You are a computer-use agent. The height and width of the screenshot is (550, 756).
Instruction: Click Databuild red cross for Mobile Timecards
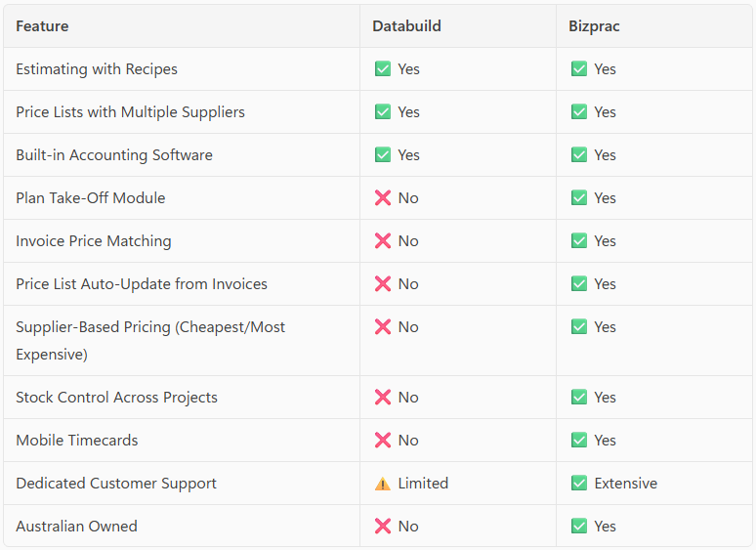[x=383, y=440]
